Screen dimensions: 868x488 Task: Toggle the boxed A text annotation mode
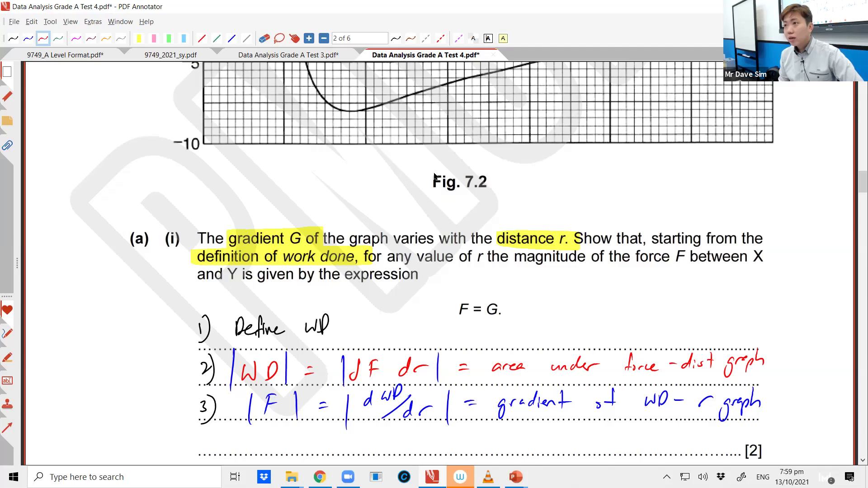tap(488, 38)
